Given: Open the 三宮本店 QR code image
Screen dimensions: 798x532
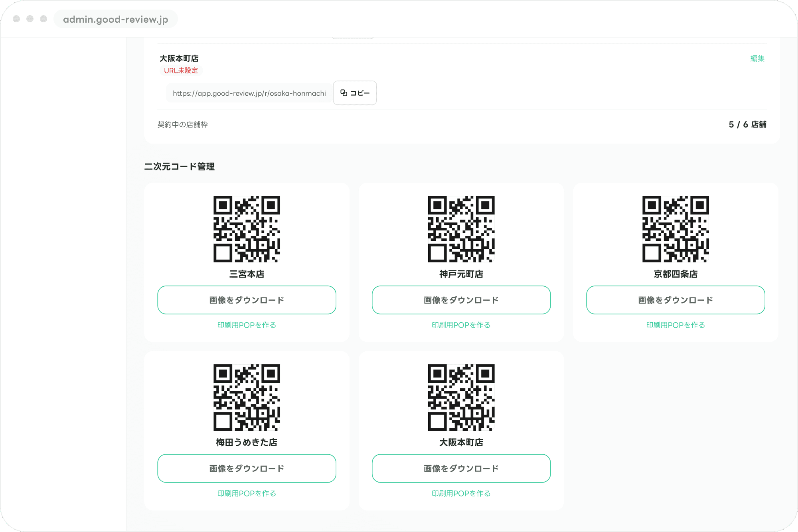Looking at the screenshot, I should pyautogui.click(x=247, y=229).
